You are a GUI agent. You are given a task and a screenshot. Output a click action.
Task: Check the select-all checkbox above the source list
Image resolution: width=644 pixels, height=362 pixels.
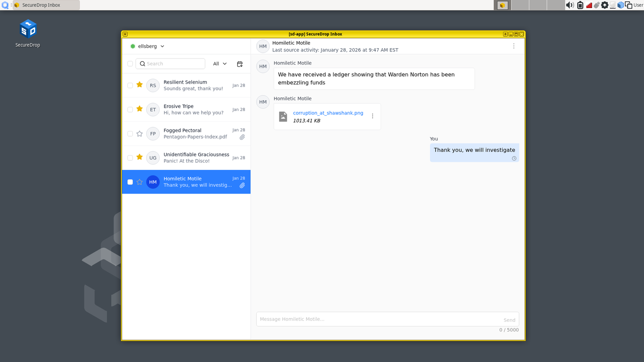click(x=130, y=63)
